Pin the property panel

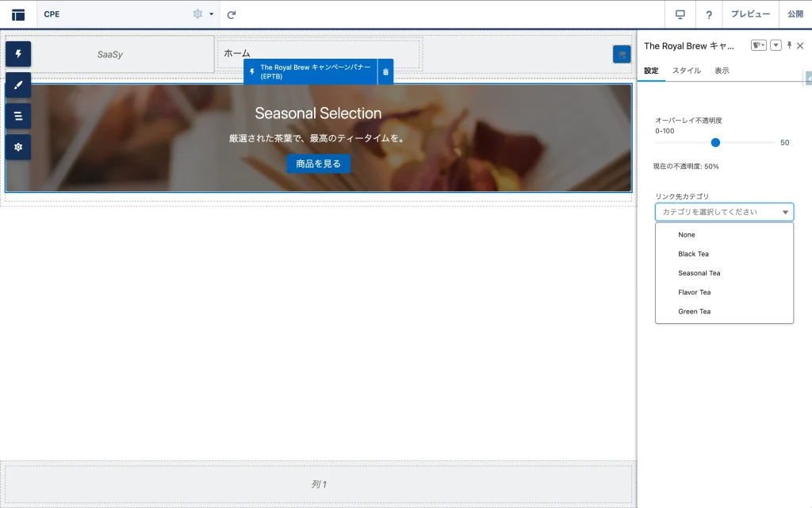click(x=788, y=46)
